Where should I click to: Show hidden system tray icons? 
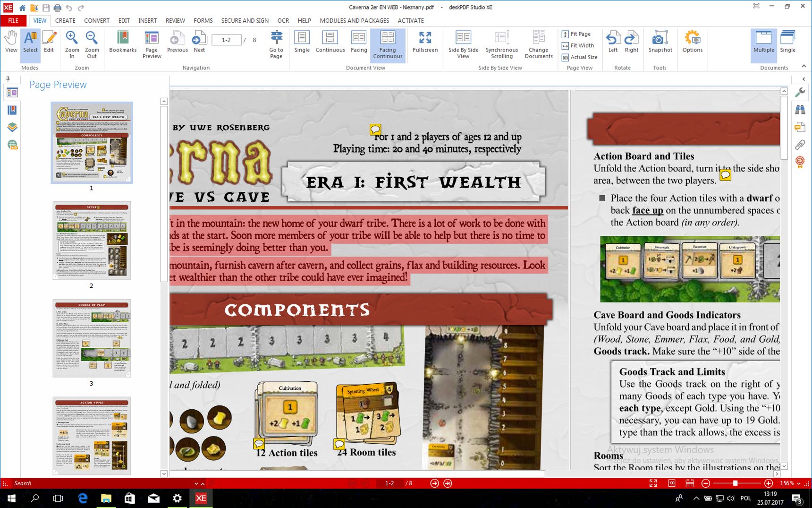(x=696, y=498)
